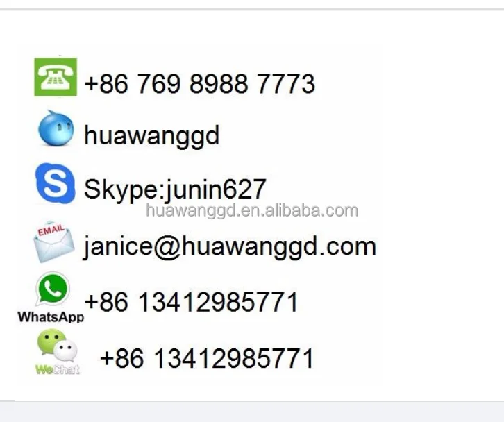504x422 pixels.
Task: Click the janice@huawanggd.com email address
Action: [x=230, y=246]
